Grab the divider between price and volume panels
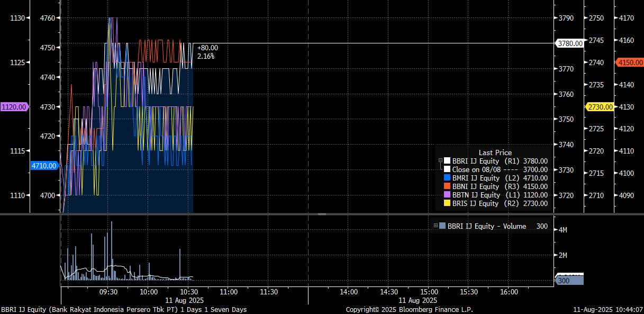This screenshot has width=644, height=314. click(x=322, y=214)
